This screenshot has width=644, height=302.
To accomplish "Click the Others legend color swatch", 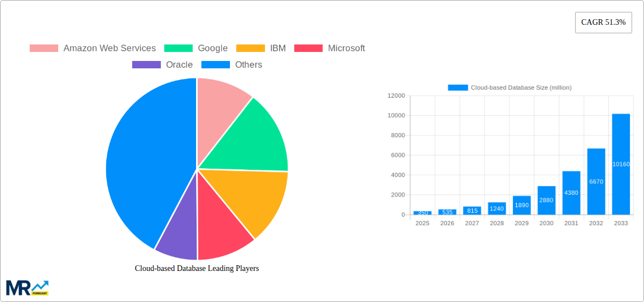I will click(216, 65).
